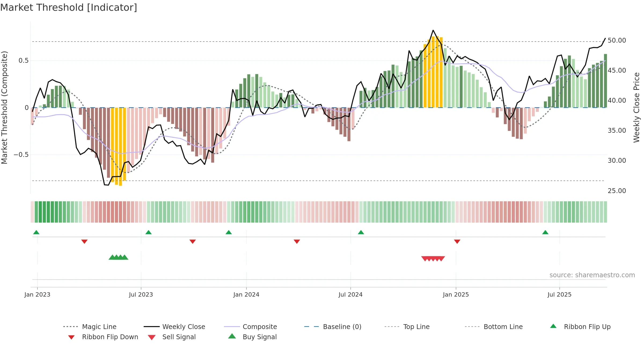The height and width of the screenshot is (362, 644).
Task: Toggle the Magic Line legend entry
Action: click(x=90, y=327)
